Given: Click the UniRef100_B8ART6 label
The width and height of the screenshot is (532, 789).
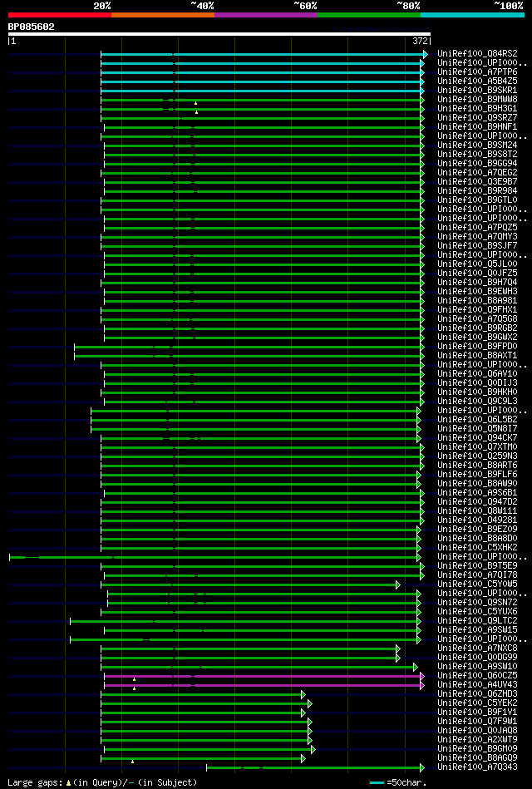Looking at the screenshot, I should tap(477, 466).
